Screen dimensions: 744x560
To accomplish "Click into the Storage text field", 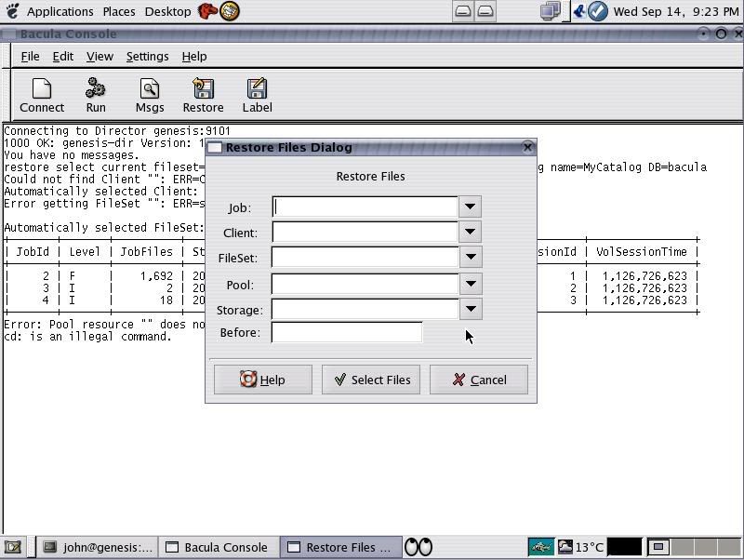I will coord(365,309).
